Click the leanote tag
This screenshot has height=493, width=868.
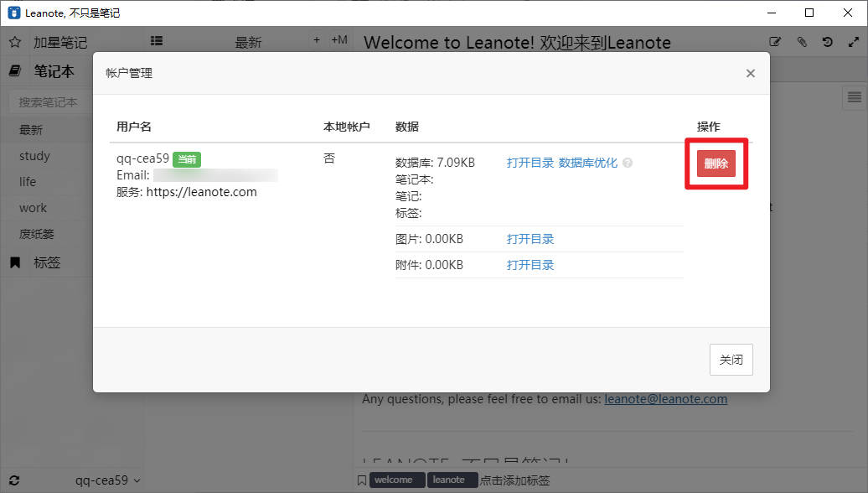click(x=452, y=480)
